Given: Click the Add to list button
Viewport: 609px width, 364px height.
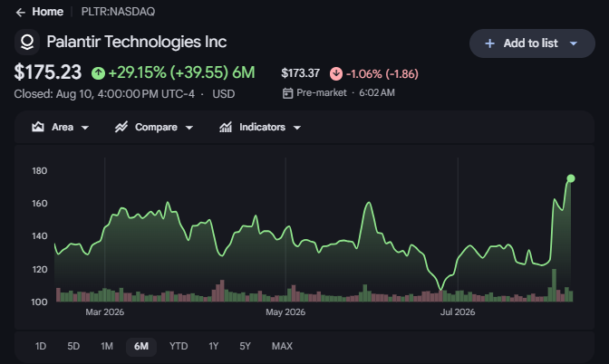Looking at the screenshot, I should click(532, 43).
